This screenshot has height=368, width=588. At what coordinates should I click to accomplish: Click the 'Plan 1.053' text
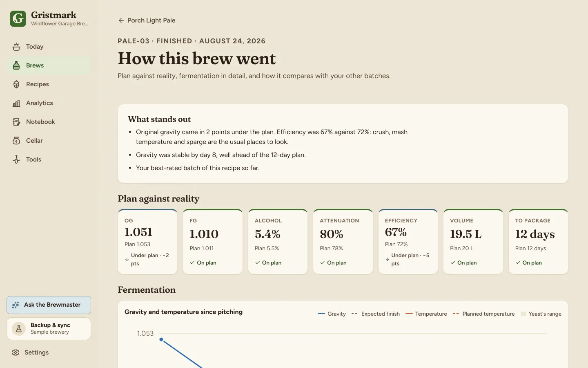138,244
